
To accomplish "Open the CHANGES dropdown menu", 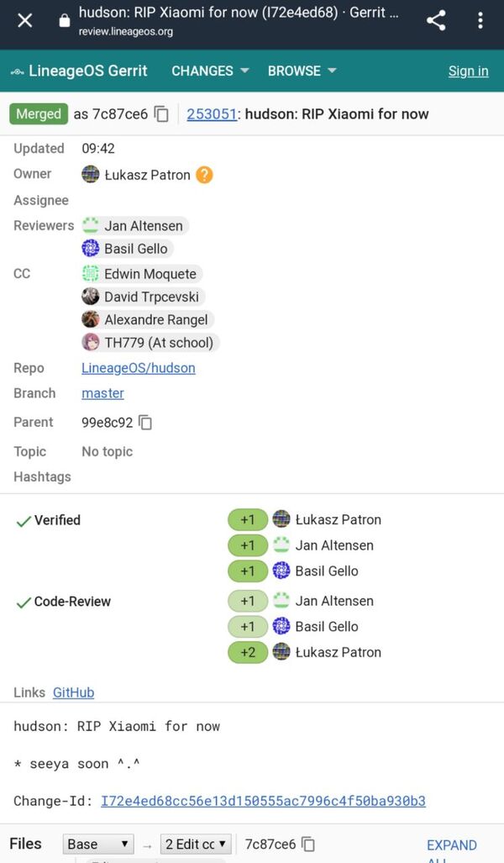I will click(x=210, y=71).
